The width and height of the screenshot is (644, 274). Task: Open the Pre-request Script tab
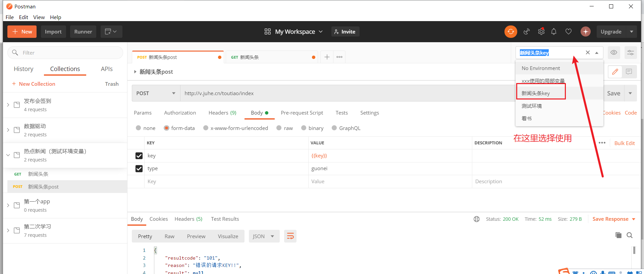click(x=302, y=113)
